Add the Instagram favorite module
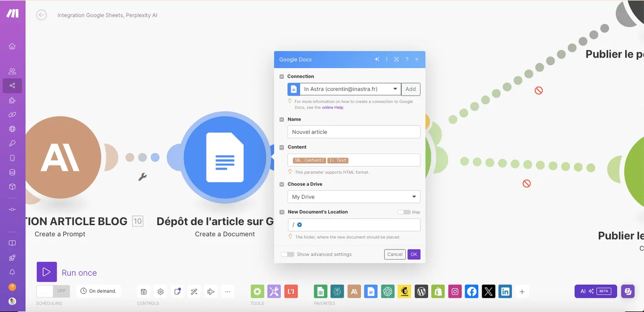 (x=455, y=291)
